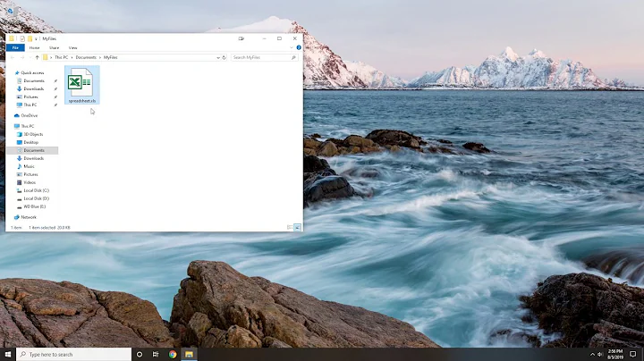The width and height of the screenshot is (644, 361).
Task: Click the taskbar 'Type here to search' box
Action: 74,355
